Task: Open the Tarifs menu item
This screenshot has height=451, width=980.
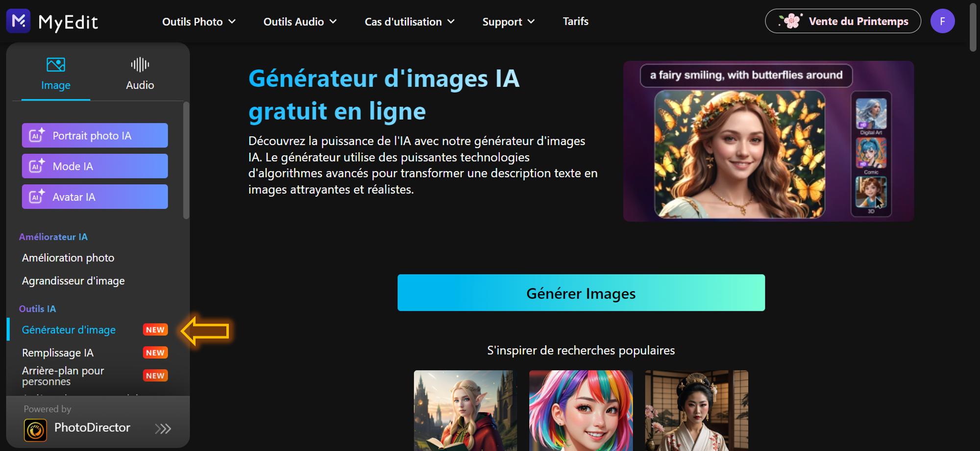Action: click(x=576, y=22)
